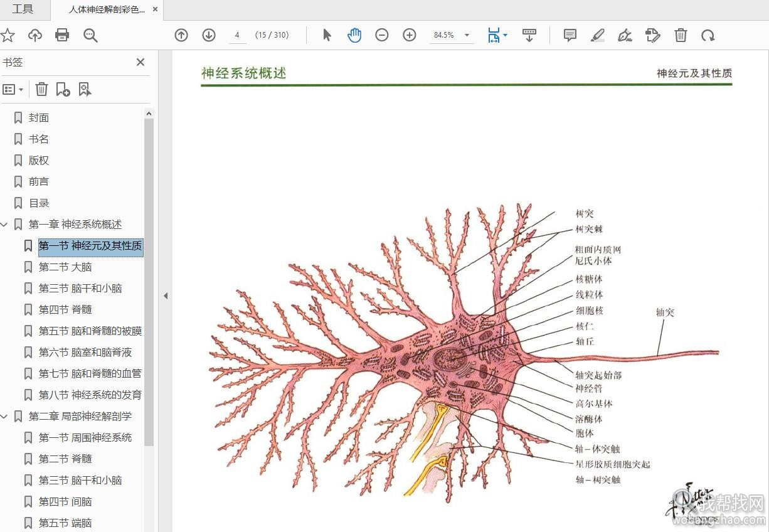Delete selected bookmark in bookmarks panel
Screen dimensions: 769x532
point(41,89)
